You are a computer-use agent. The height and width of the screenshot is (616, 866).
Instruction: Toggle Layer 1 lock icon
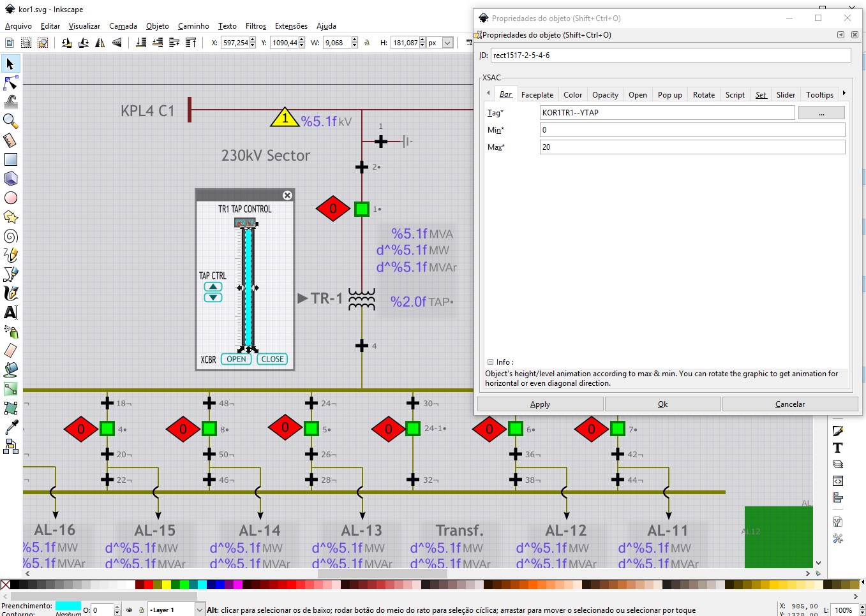(x=142, y=610)
